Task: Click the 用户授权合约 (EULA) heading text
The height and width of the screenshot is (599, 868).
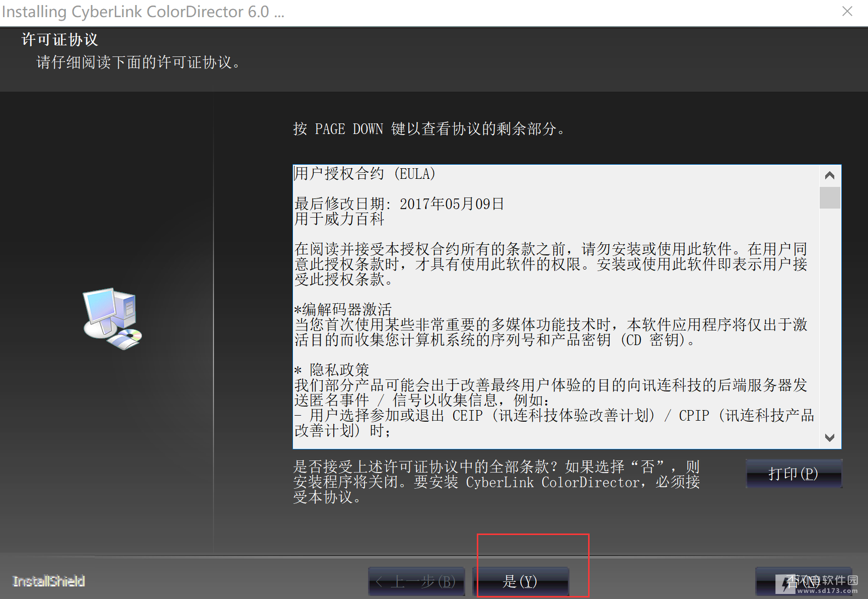Action: click(365, 174)
